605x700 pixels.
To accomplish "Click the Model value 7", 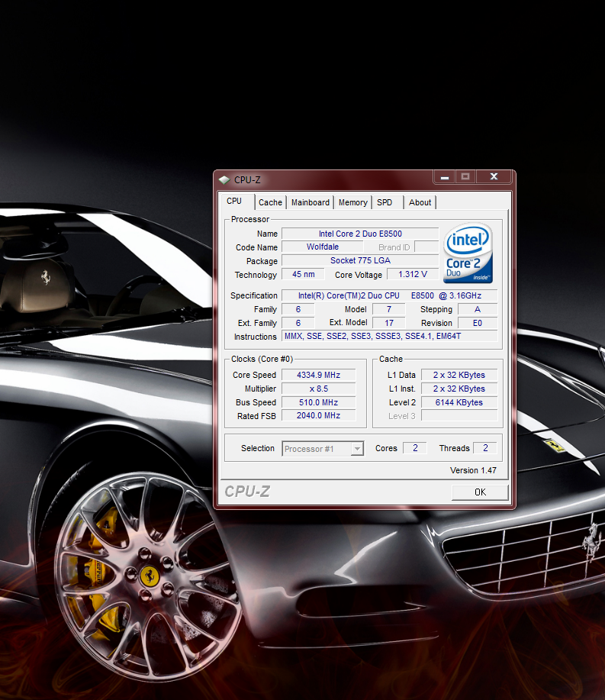I will [x=389, y=309].
